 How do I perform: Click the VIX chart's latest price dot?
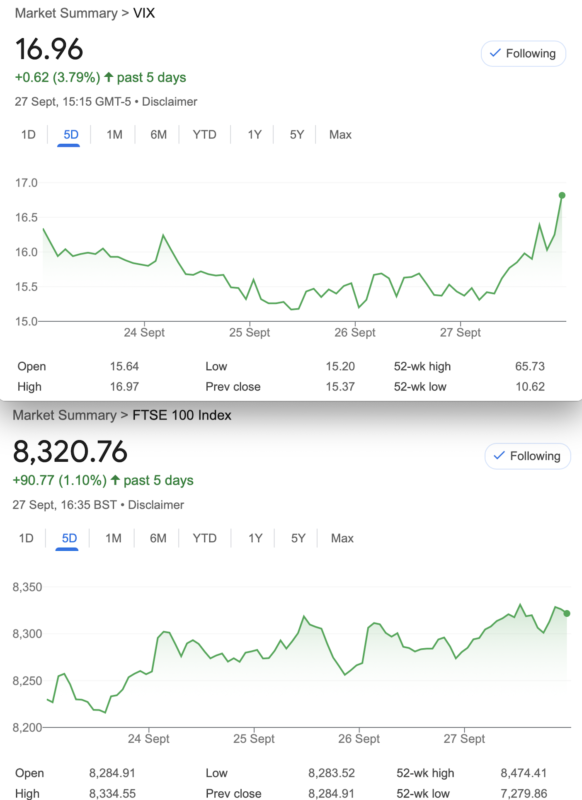[562, 195]
